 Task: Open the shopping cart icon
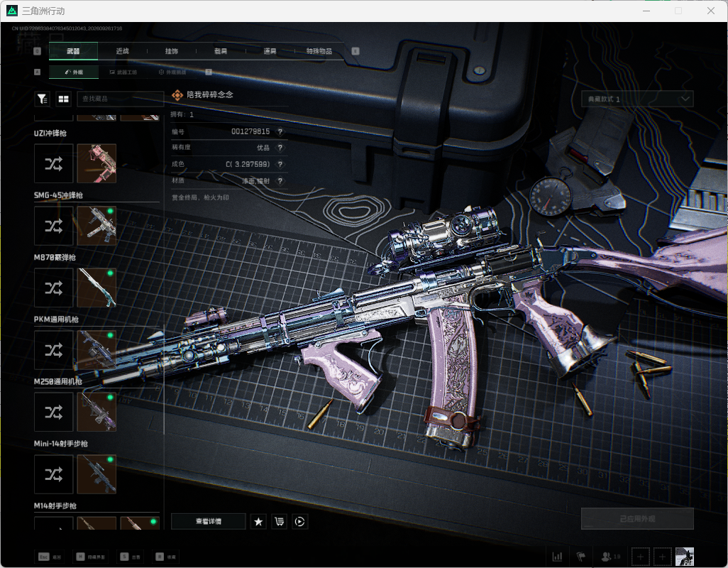[x=279, y=522]
